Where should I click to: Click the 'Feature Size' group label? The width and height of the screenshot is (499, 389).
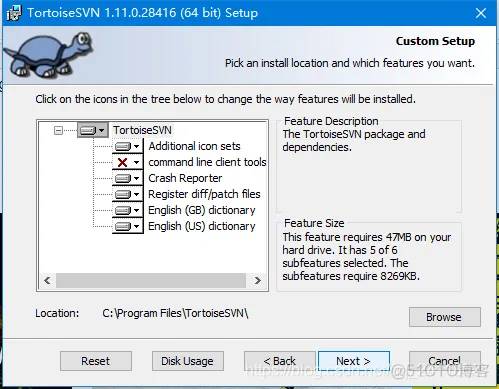pos(314,223)
